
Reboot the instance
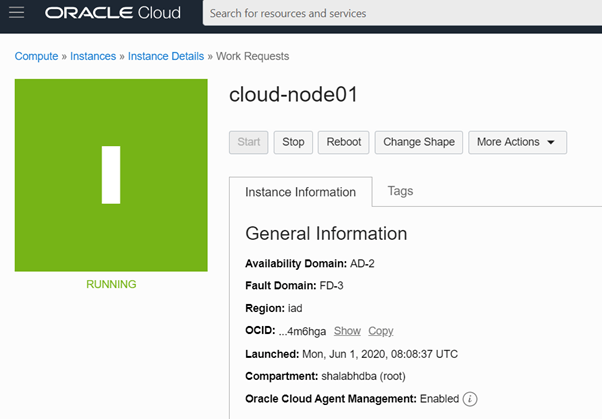point(344,142)
